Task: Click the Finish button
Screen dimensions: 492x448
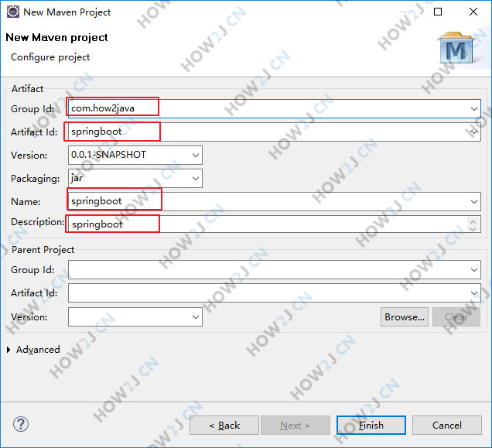Action: 371,426
